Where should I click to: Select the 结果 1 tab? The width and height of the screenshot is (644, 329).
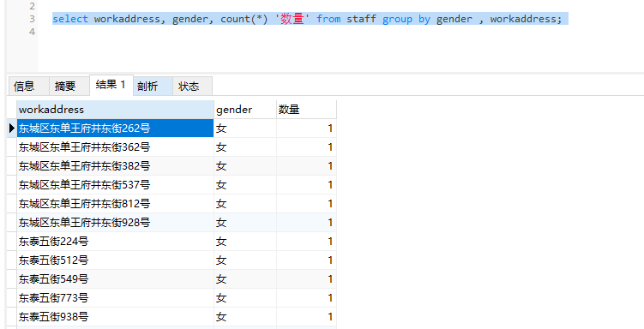coord(111,85)
